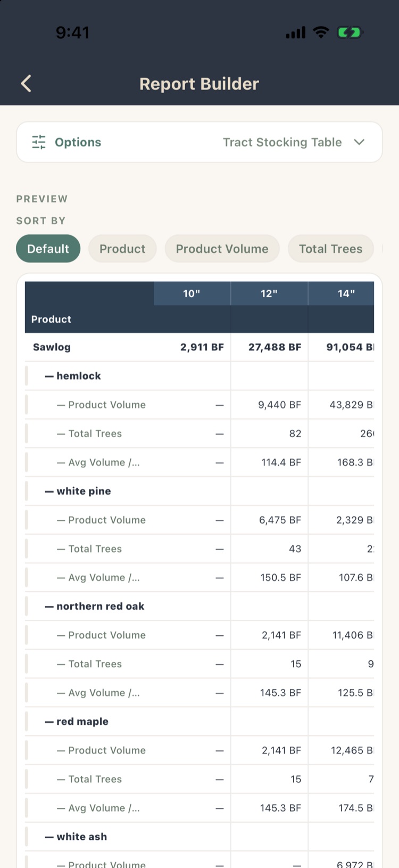Click red maple 12,465 BF cell
Screen dimensions: 399x868
[352, 750]
